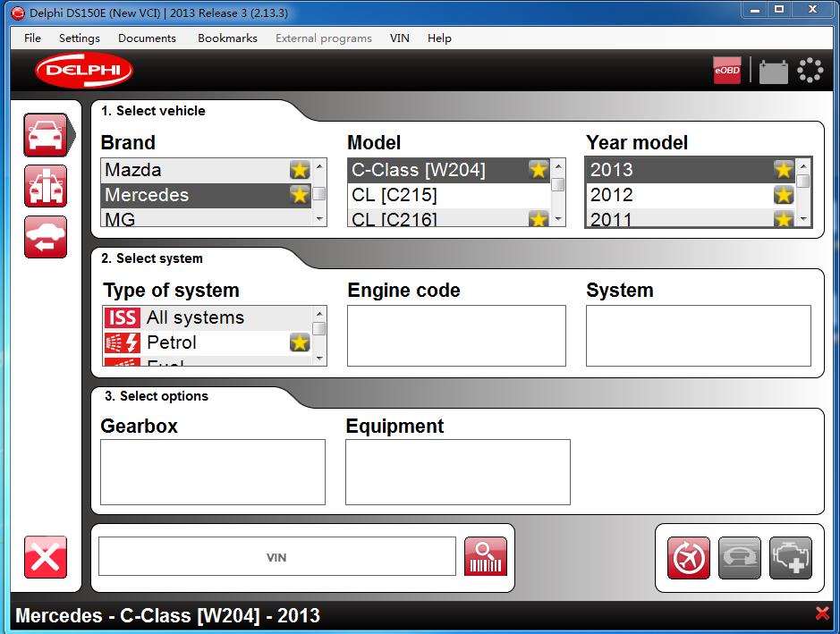Click the empty Gearbox list box

click(x=213, y=472)
